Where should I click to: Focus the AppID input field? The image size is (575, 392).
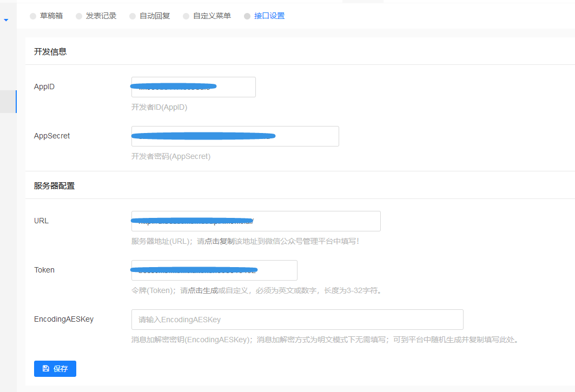click(x=193, y=87)
